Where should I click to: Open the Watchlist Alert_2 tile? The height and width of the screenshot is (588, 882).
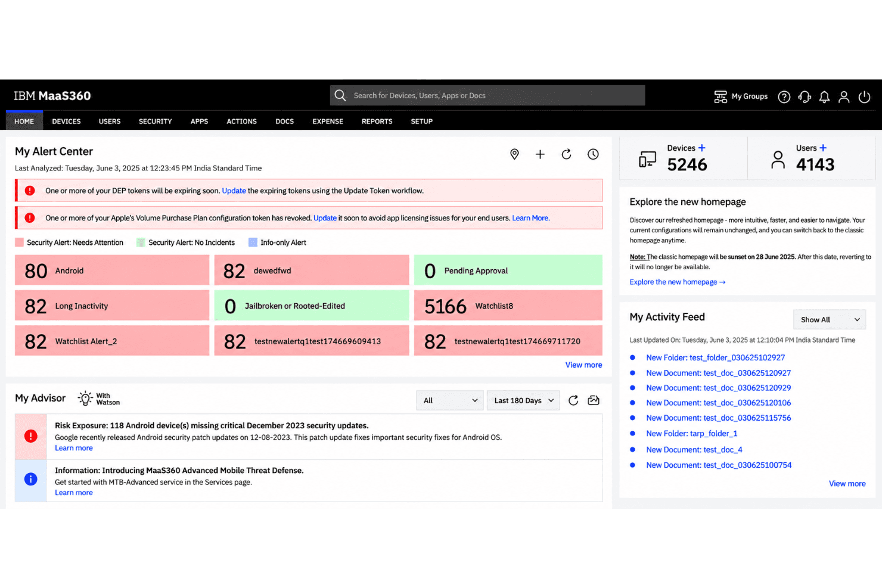112,341
